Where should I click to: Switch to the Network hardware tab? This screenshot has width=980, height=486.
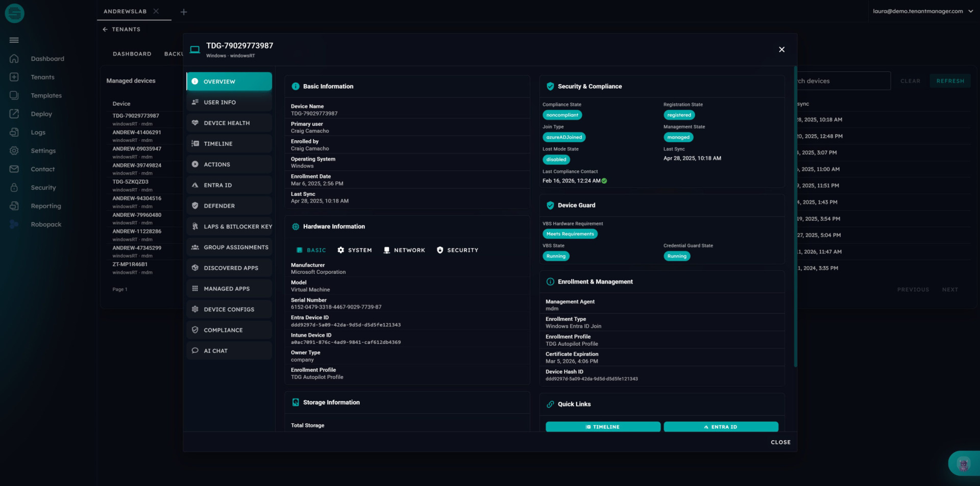pyautogui.click(x=404, y=250)
